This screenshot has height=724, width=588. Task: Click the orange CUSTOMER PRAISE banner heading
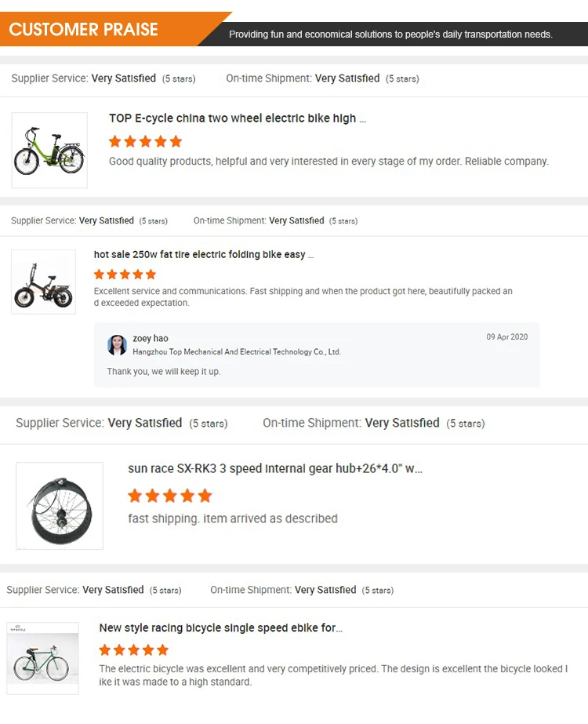[x=84, y=30]
